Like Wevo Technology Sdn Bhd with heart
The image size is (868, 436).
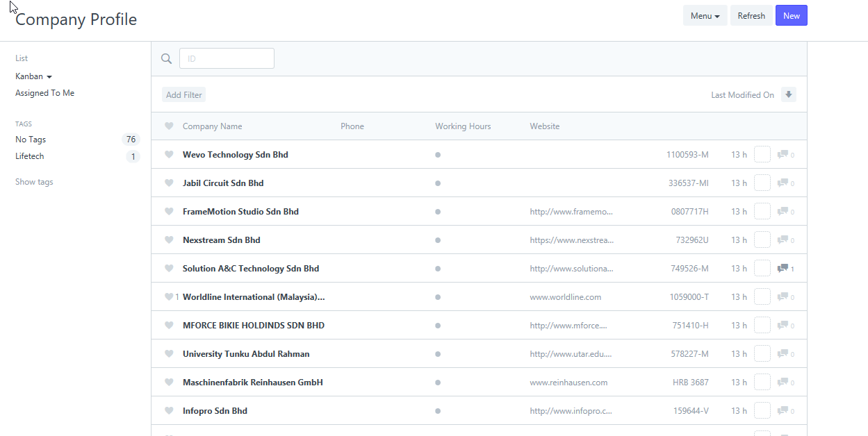169,155
